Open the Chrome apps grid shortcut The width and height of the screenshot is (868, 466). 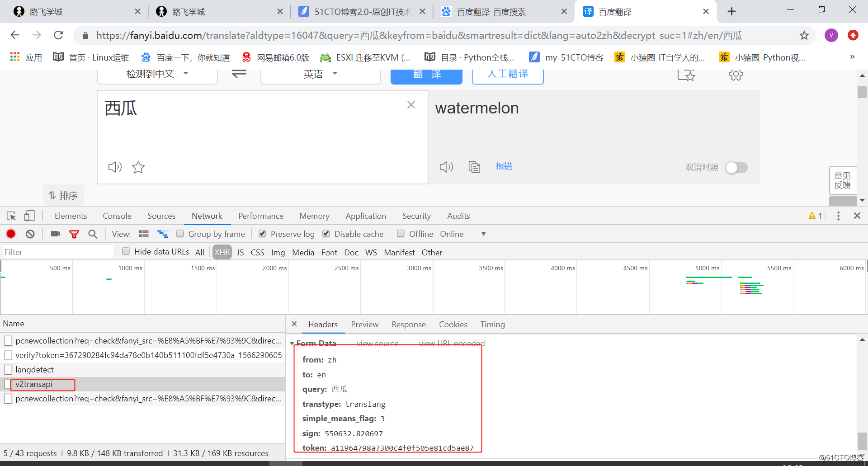click(15, 57)
